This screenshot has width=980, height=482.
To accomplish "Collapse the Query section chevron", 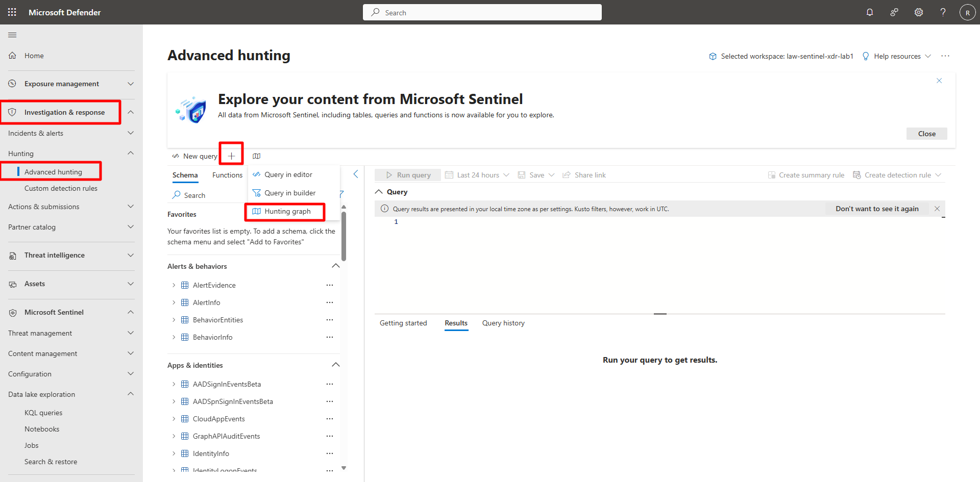I will point(379,192).
